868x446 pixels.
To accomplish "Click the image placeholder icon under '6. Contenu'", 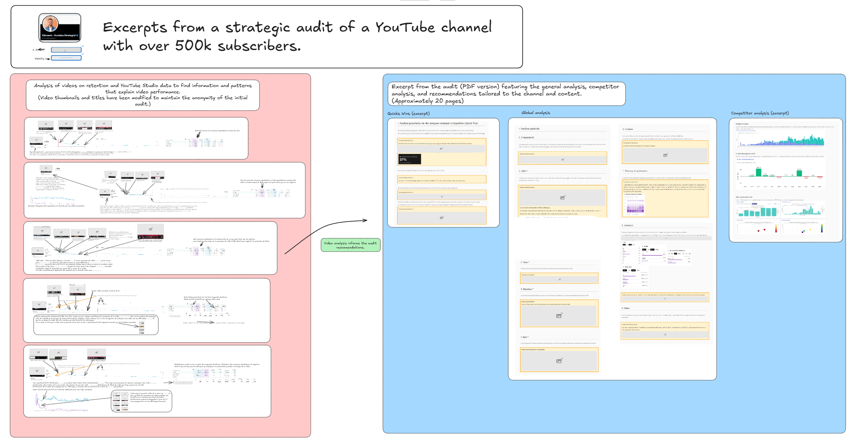I will pos(665,155).
